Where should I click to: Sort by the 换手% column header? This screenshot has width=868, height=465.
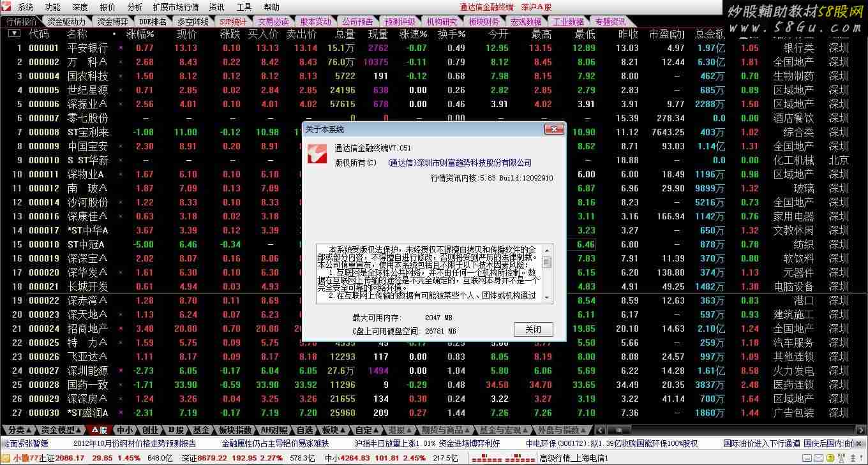(x=451, y=34)
